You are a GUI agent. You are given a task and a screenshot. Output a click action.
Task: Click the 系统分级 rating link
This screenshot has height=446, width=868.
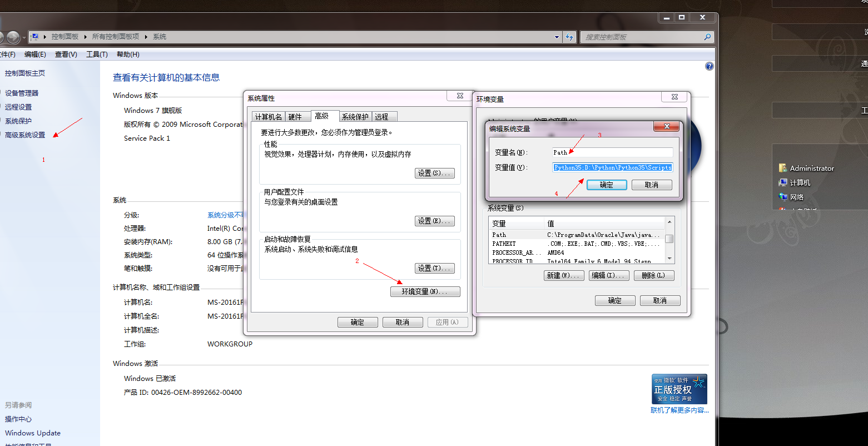point(225,215)
